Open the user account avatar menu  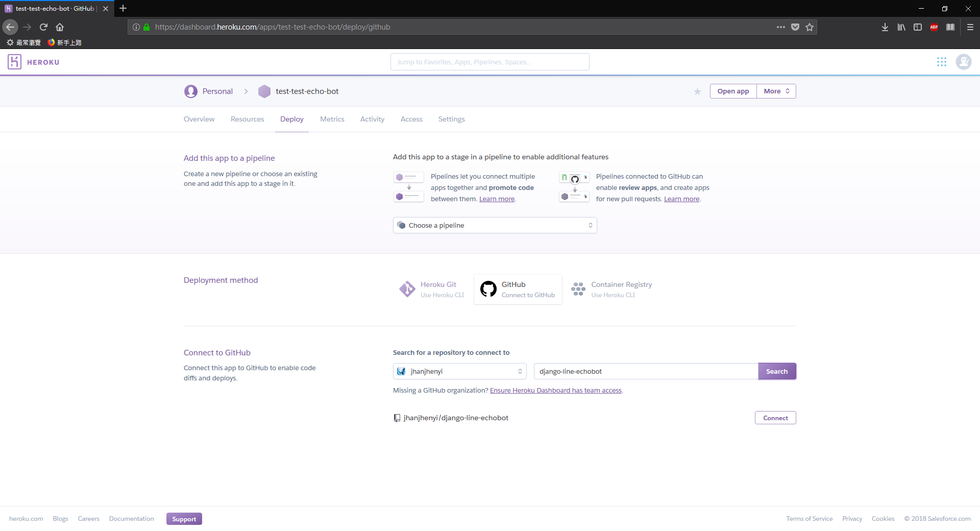click(x=964, y=62)
